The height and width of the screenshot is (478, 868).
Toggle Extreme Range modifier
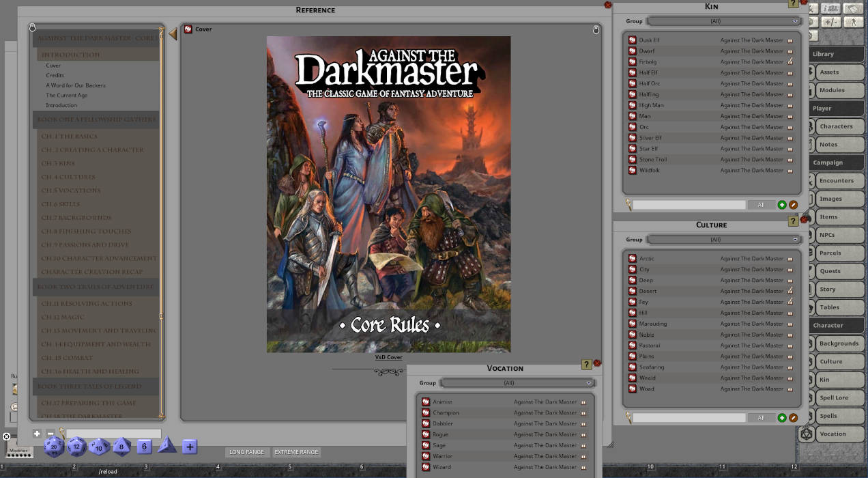click(x=296, y=452)
